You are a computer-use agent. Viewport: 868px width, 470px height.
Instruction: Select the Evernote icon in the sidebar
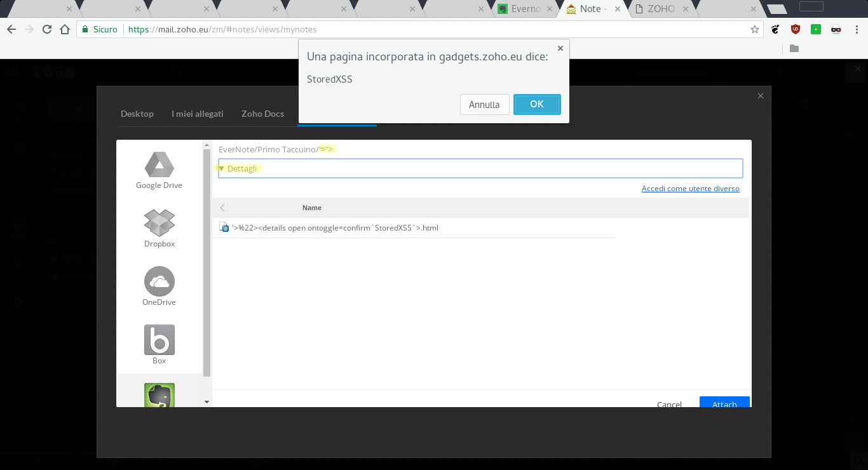click(x=159, y=395)
